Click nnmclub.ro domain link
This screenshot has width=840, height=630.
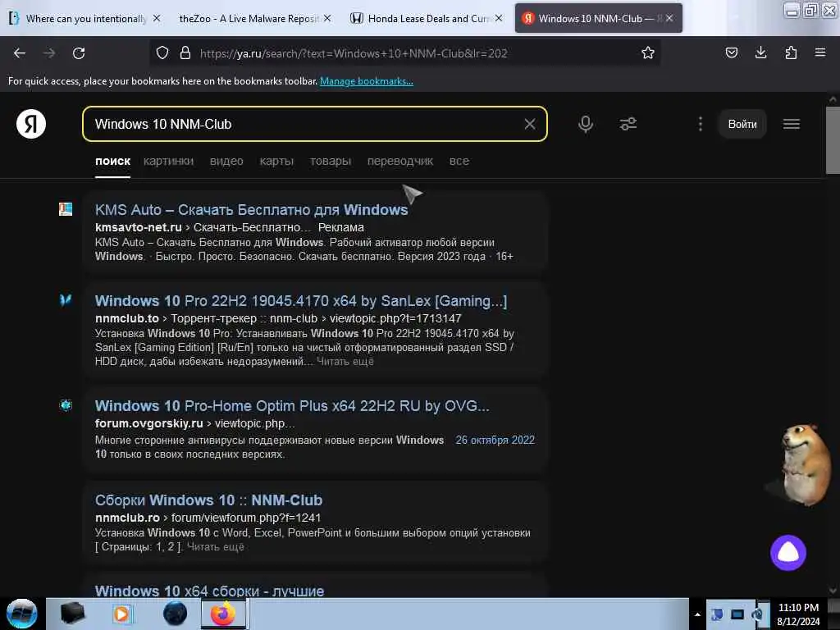point(127,518)
